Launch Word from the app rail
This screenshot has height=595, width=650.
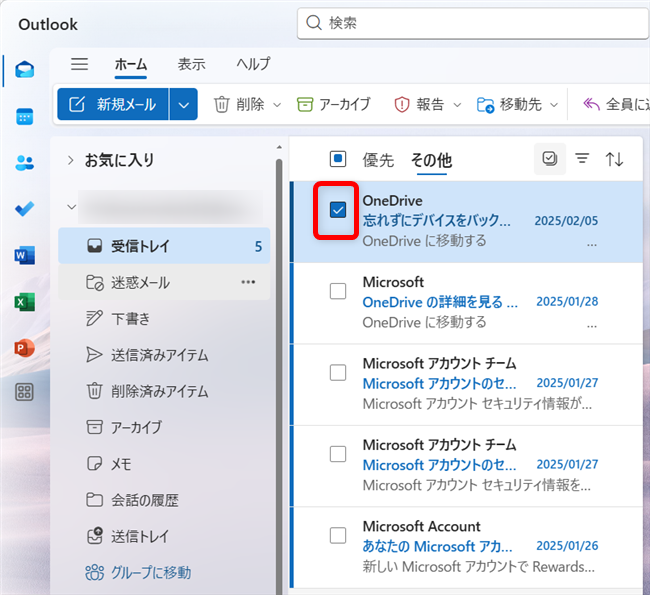click(25, 256)
